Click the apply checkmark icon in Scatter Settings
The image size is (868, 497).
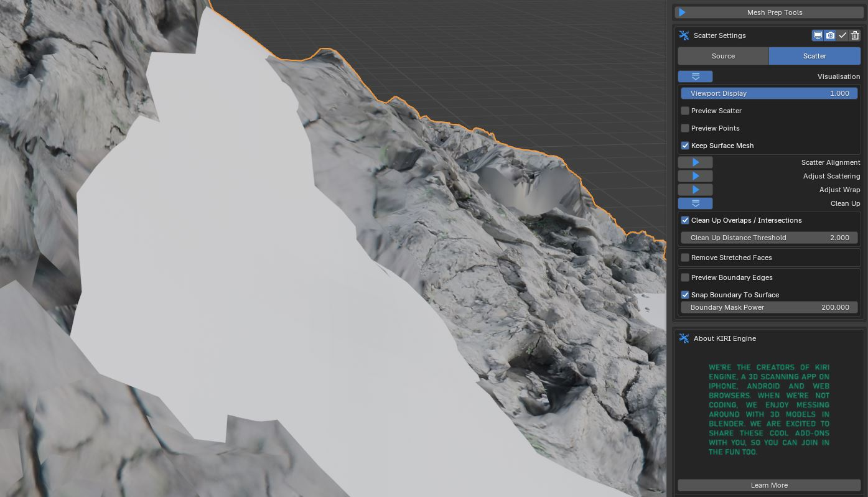tap(842, 35)
